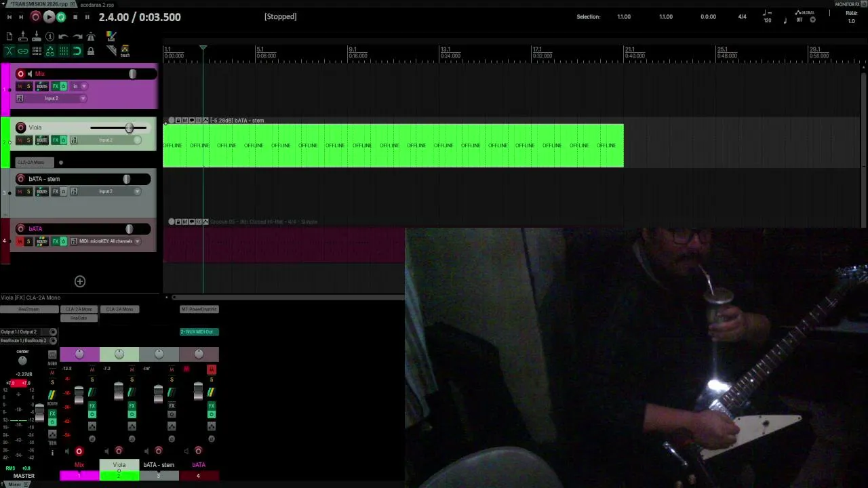Toggle auto-crossfade toolbar icon

(9, 51)
